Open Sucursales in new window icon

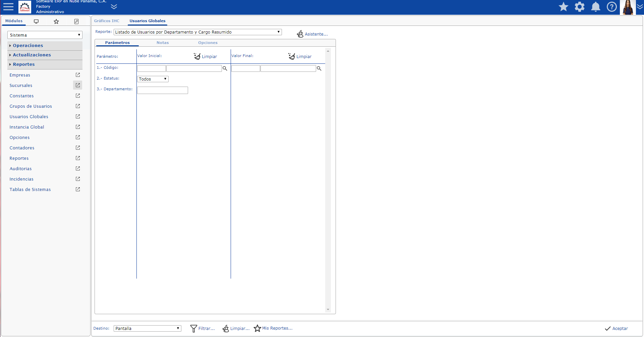tap(78, 85)
